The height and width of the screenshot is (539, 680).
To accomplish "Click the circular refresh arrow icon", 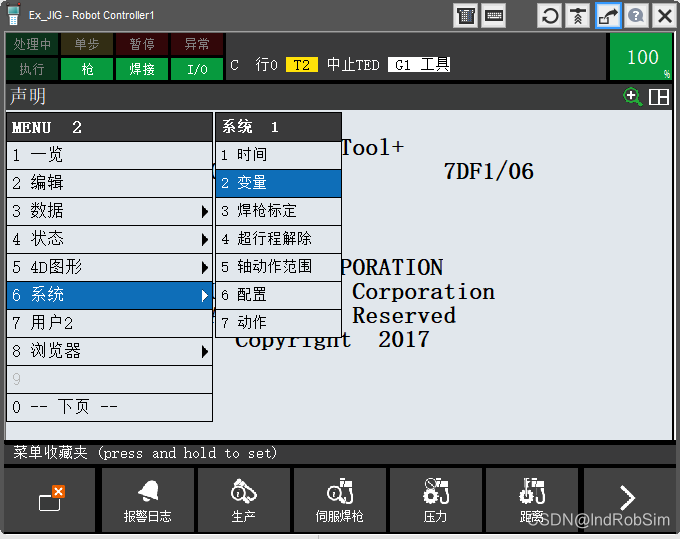I will (x=550, y=16).
